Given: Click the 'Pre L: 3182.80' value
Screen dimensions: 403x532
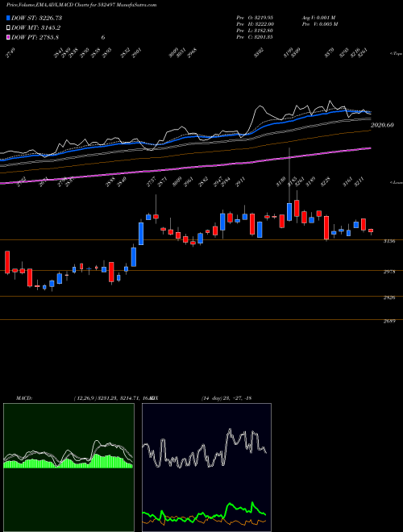Looking at the screenshot, I should coord(255,31).
